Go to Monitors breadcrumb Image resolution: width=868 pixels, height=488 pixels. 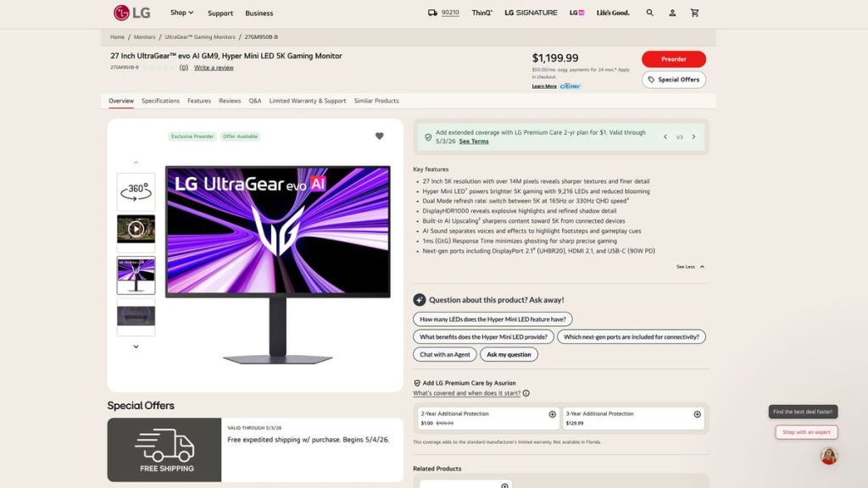(144, 37)
